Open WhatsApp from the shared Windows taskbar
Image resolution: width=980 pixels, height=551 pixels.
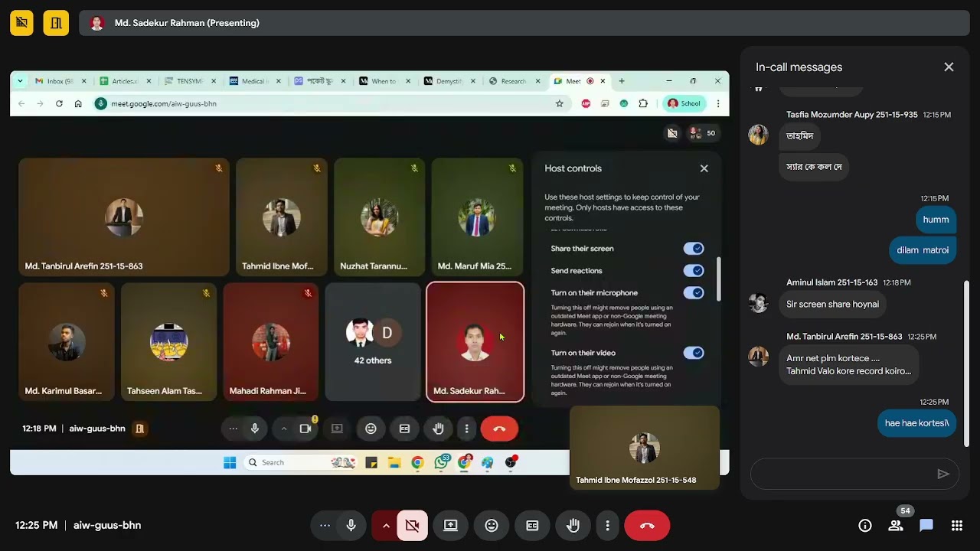pos(442,462)
